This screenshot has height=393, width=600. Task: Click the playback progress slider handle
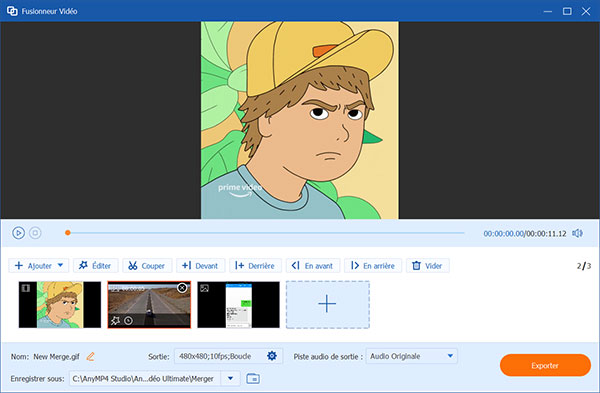click(68, 233)
